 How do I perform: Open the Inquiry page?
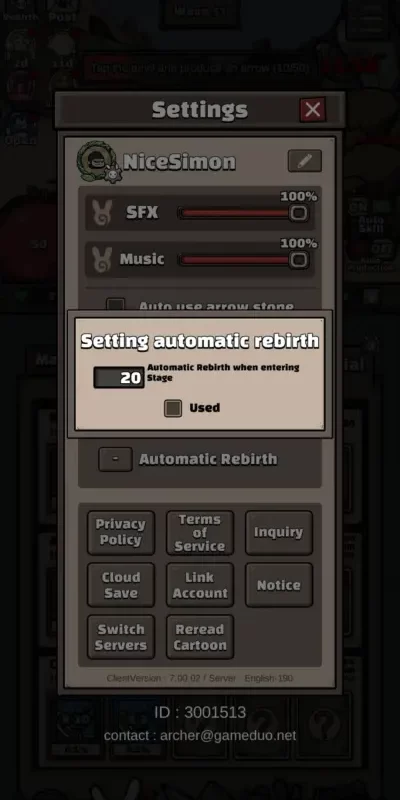point(279,533)
